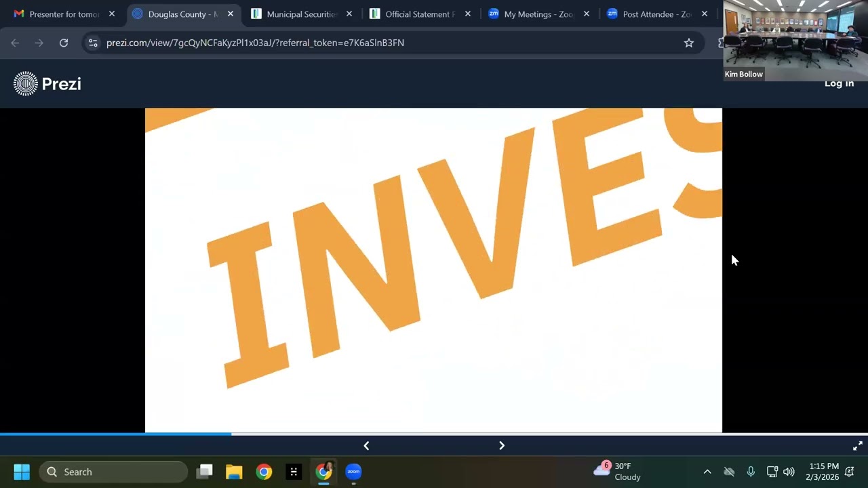Open the first Chrome icon on the taskbar
The width and height of the screenshot is (868, 488).
point(264,472)
